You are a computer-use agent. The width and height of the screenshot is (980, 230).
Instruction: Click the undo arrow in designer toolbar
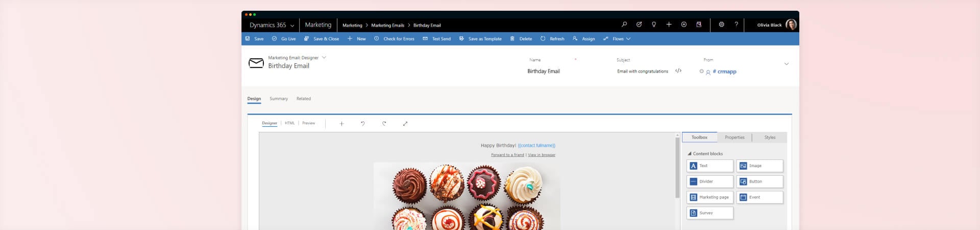click(x=363, y=124)
